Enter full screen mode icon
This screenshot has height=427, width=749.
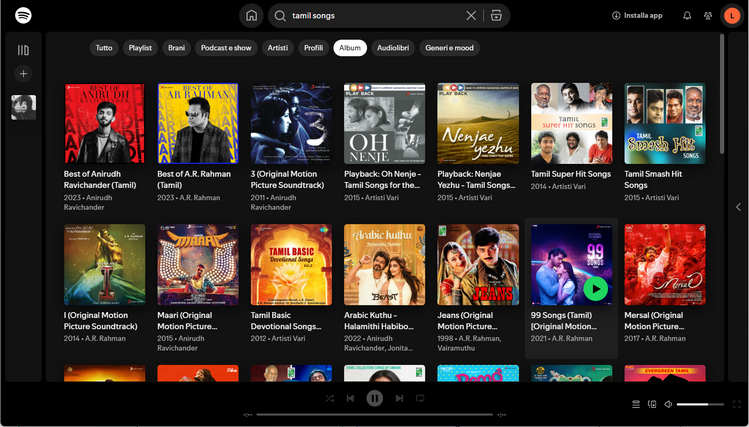(736, 404)
